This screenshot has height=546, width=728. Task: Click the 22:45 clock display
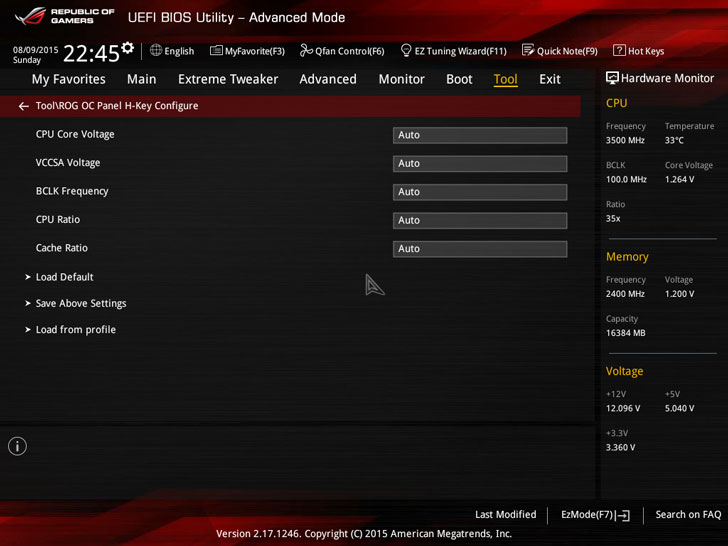[x=91, y=53]
